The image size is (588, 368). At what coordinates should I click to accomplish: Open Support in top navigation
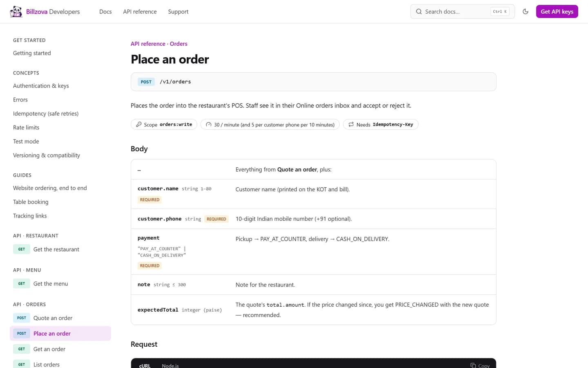tap(178, 11)
